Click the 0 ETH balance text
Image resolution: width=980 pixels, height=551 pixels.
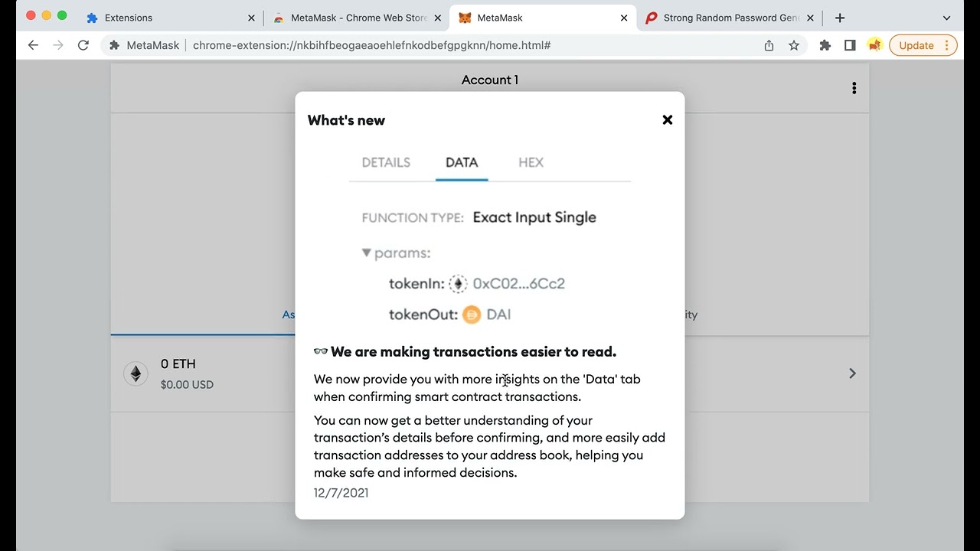178,364
